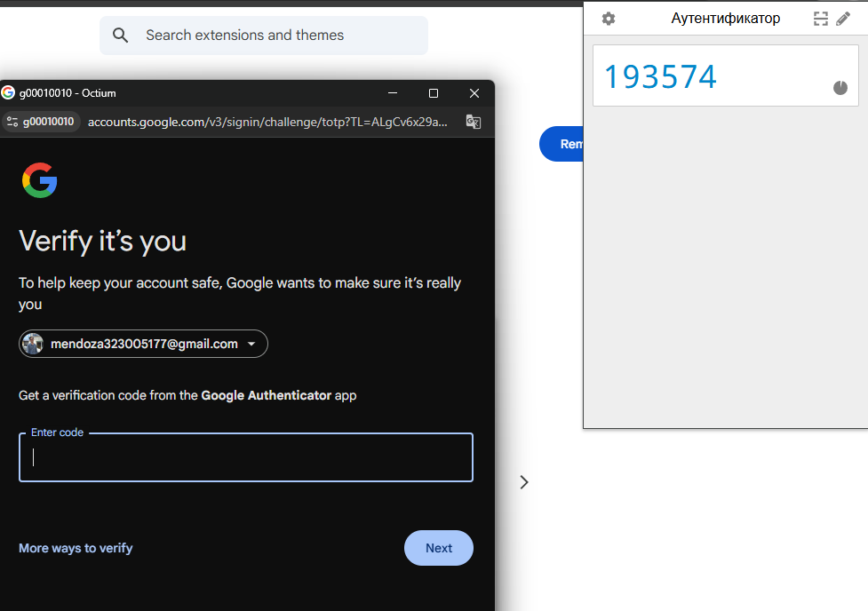868x611 pixels.
Task: Click the g00010010 site info chip
Action: tap(41, 122)
